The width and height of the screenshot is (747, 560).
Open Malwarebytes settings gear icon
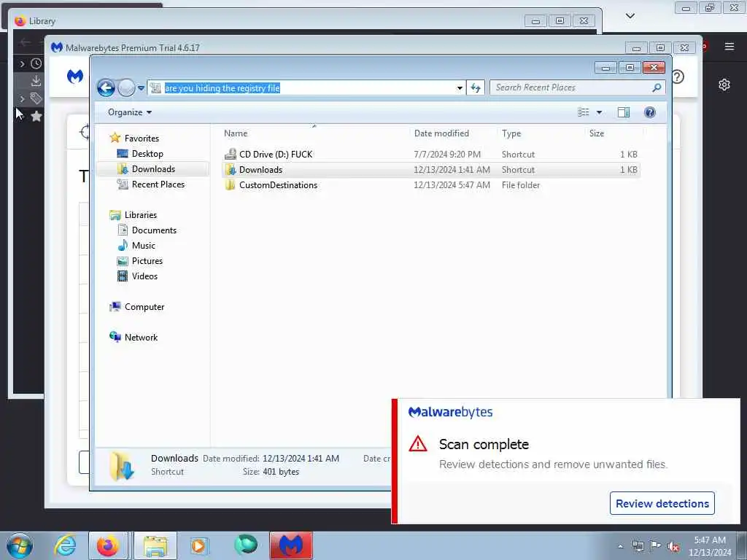coord(724,85)
